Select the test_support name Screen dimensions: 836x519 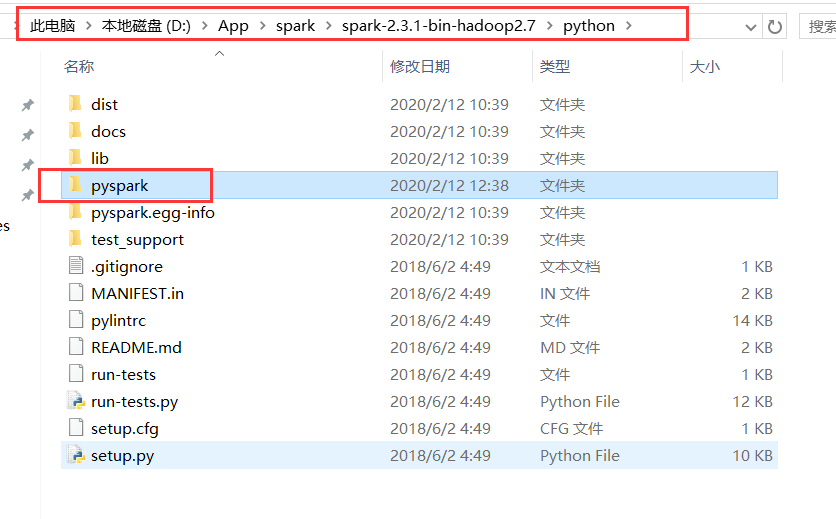click(x=137, y=241)
